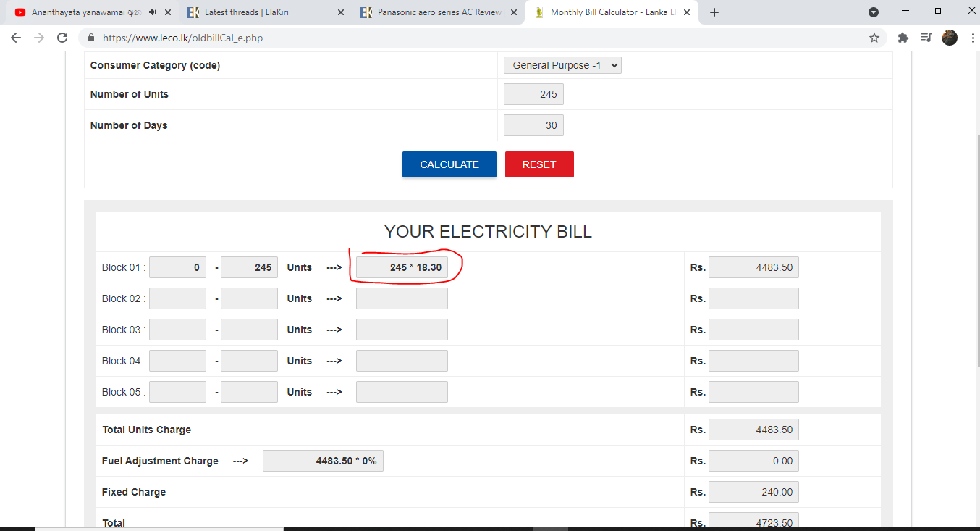
Task: Mute the YouTube tab's audio icon
Action: pyautogui.click(x=153, y=12)
